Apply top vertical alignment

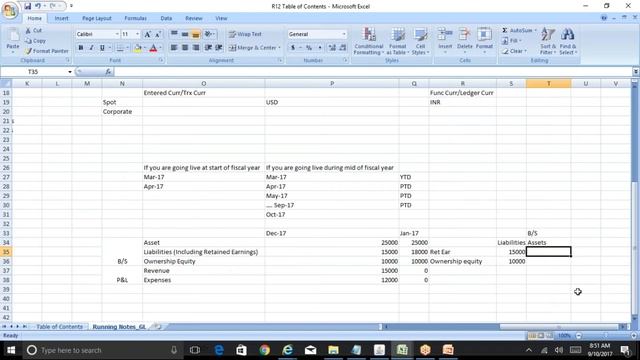pos(174,34)
